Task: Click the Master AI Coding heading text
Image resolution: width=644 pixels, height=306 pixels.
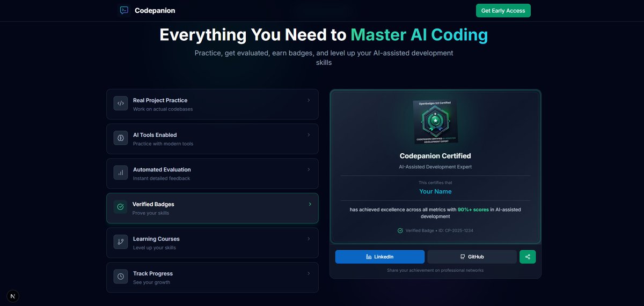Action: (419, 35)
